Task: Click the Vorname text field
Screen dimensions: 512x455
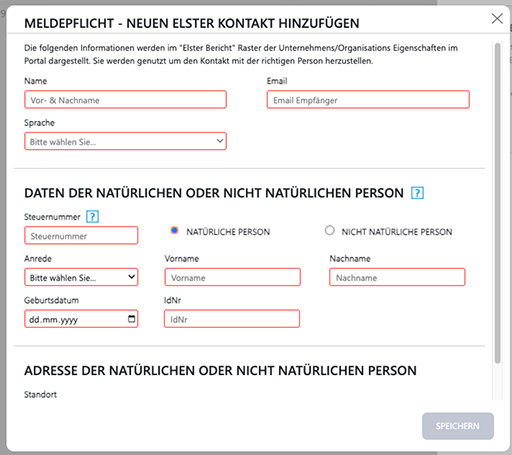Action: 232,277
